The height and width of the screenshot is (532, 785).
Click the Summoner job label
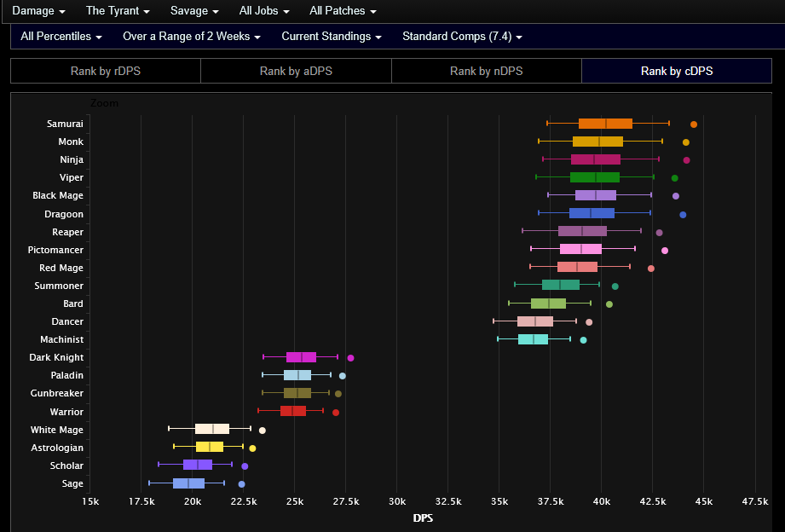pyautogui.click(x=59, y=286)
